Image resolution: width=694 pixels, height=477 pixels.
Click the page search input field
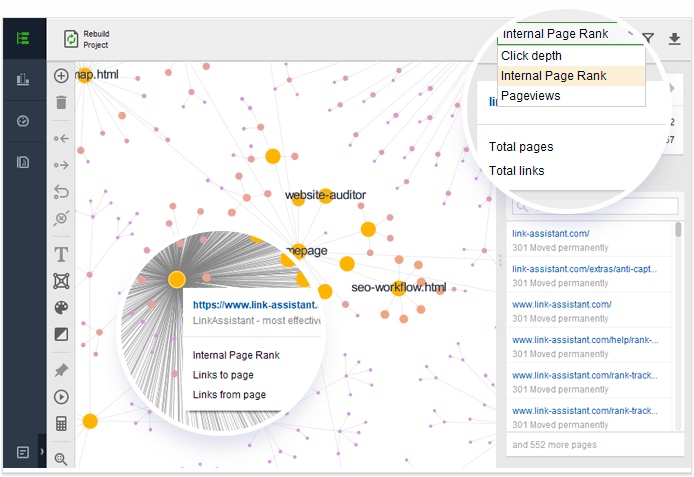(x=595, y=206)
